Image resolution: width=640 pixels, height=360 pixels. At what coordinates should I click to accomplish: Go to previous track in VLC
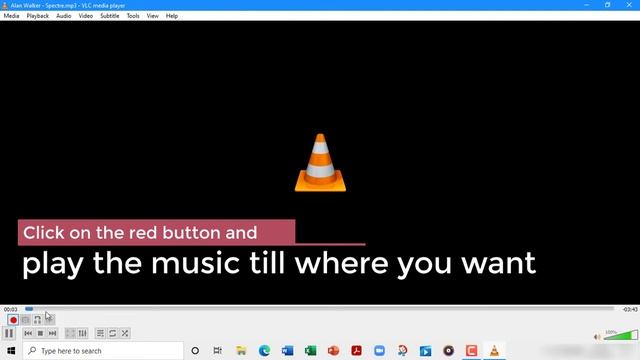click(28, 333)
